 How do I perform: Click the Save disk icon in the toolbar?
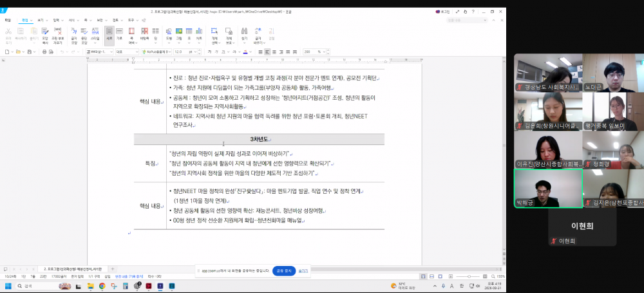[29, 52]
